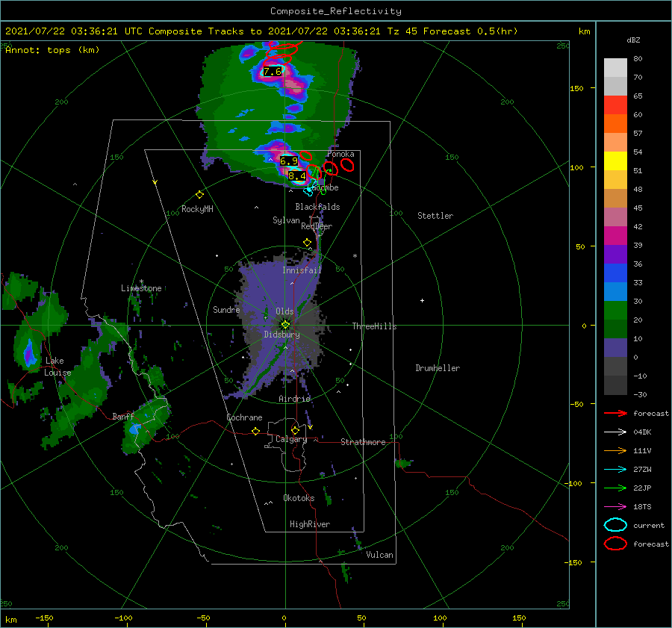
Task: Click the yellow diamond marker west of Calgary
Action: click(x=255, y=431)
